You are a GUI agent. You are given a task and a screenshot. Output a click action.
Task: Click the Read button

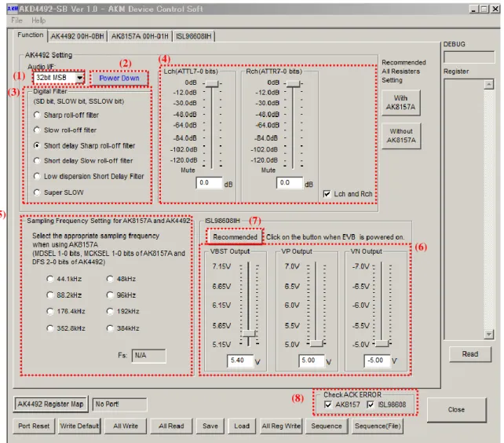[470, 354]
